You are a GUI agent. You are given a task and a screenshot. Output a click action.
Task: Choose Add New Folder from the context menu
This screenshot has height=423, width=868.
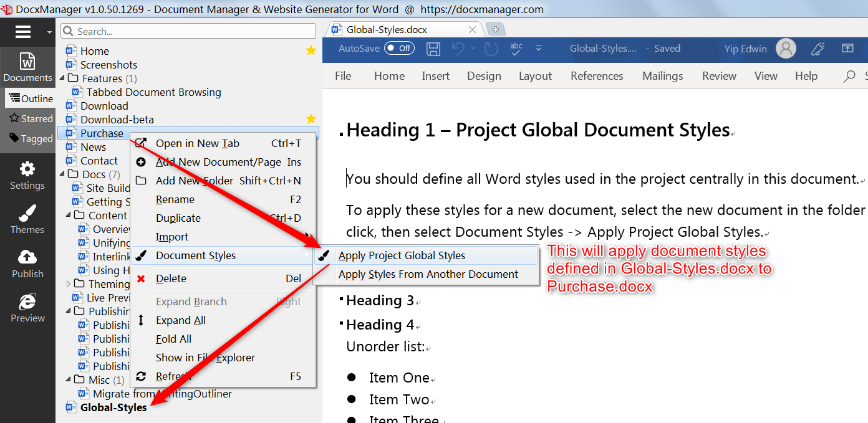223,181
